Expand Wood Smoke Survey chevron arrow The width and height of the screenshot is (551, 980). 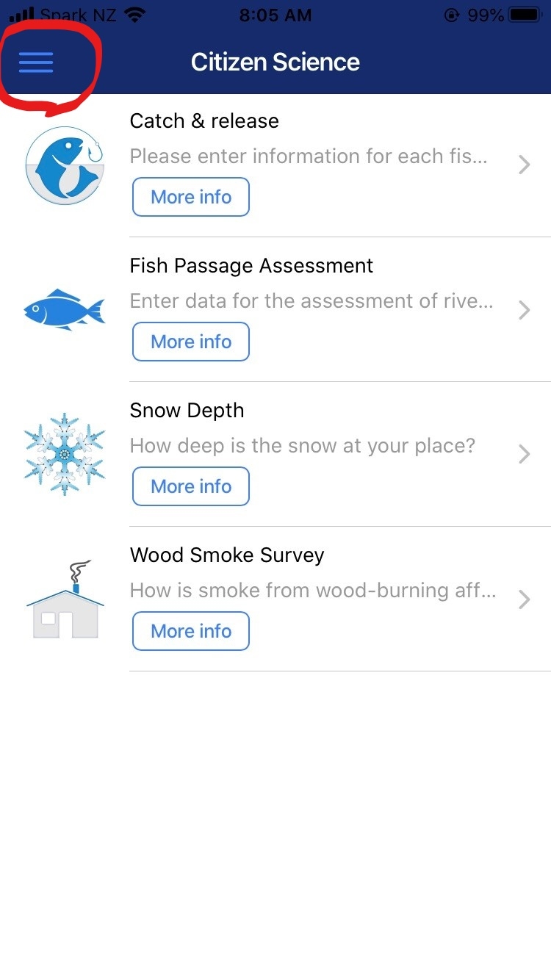[524, 599]
